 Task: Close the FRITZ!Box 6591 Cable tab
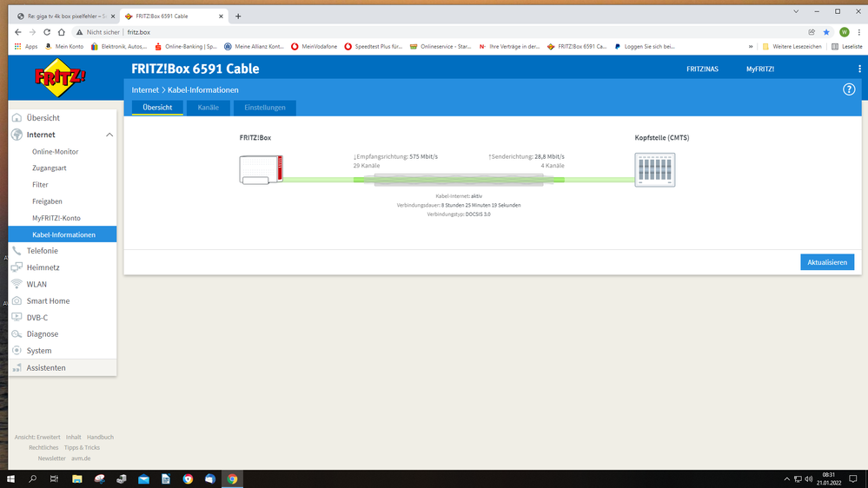click(221, 16)
